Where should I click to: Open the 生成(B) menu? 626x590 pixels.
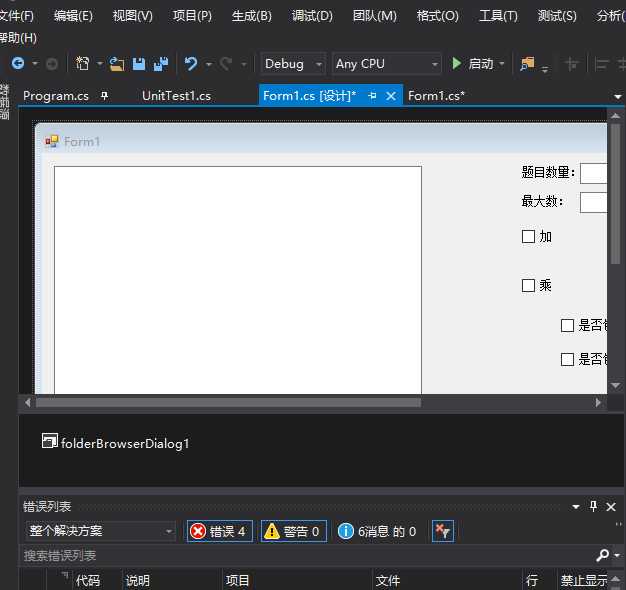(252, 16)
